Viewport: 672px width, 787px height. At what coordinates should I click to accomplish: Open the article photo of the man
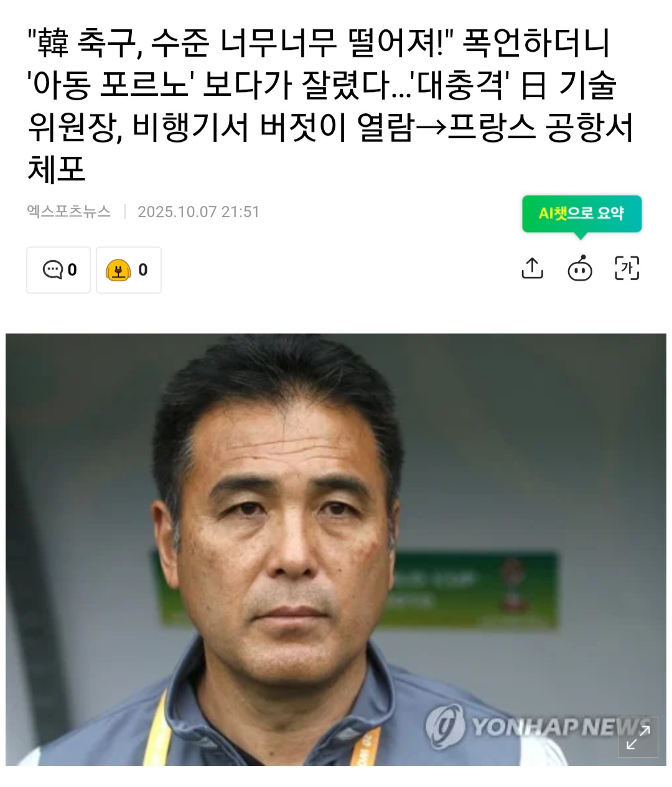pos(336,549)
